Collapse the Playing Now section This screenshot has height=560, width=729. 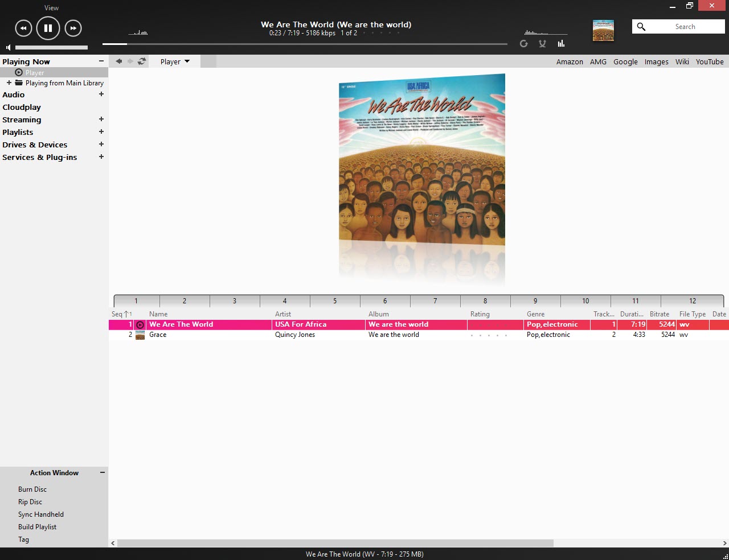(x=101, y=61)
